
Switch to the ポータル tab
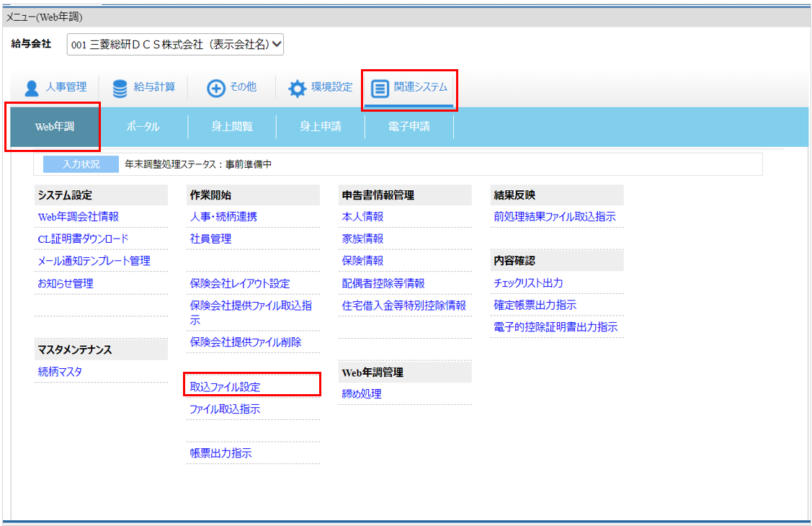coord(143,127)
